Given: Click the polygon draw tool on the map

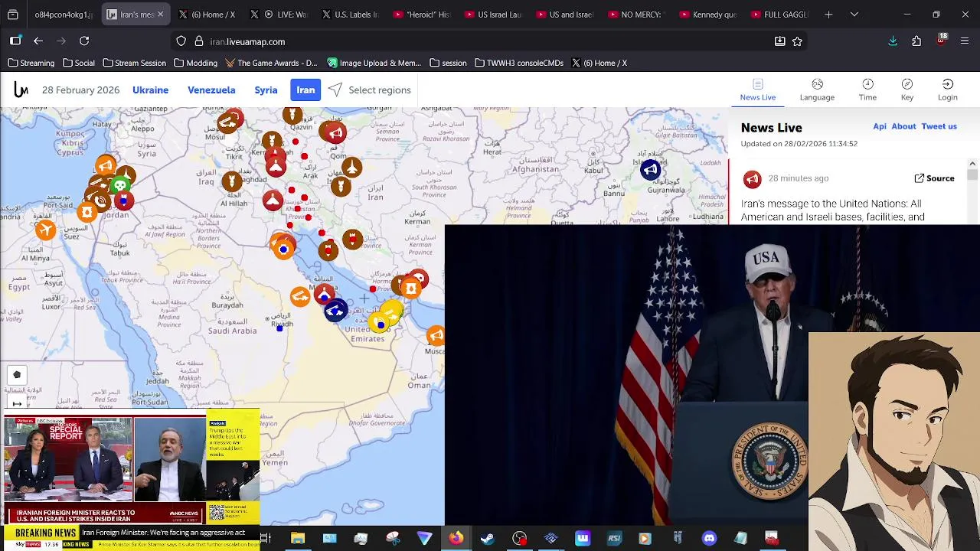Looking at the screenshot, I should click(17, 375).
